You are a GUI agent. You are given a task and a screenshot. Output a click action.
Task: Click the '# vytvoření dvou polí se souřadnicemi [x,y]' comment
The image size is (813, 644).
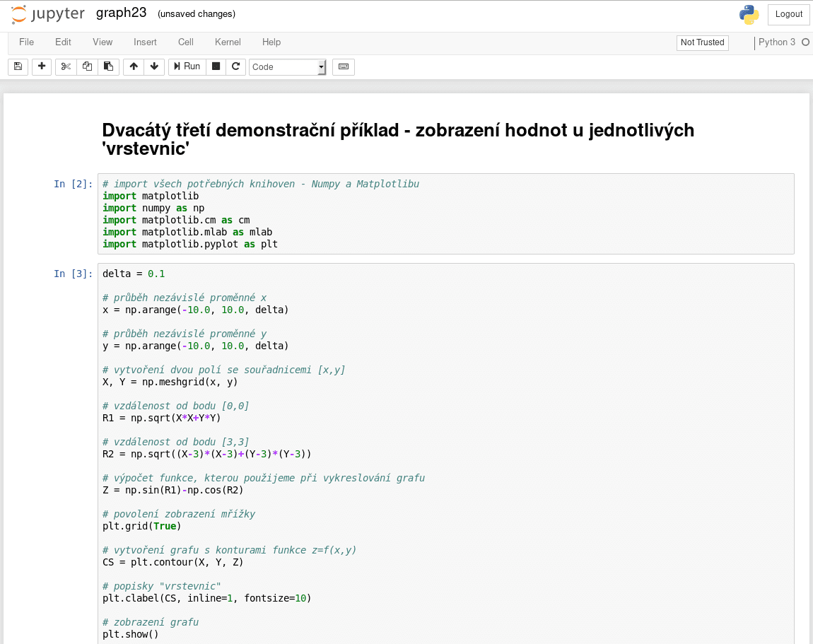pos(224,370)
